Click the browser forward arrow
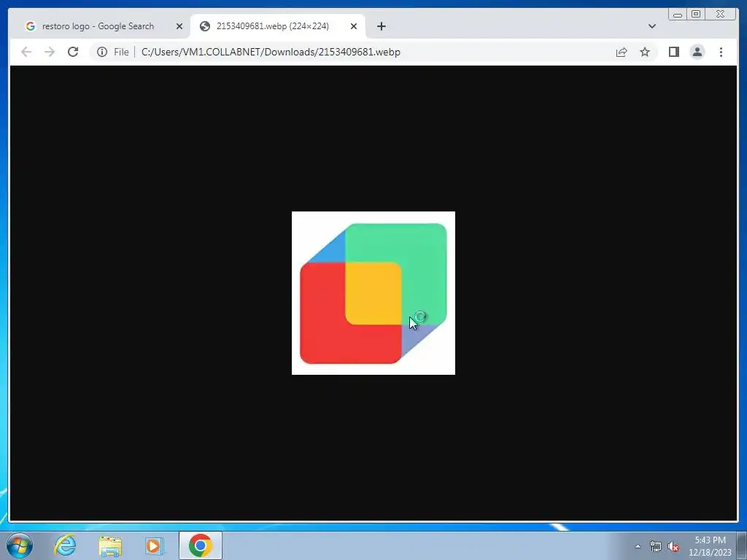The width and height of the screenshot is (747, 560). (x=50, y=52)
